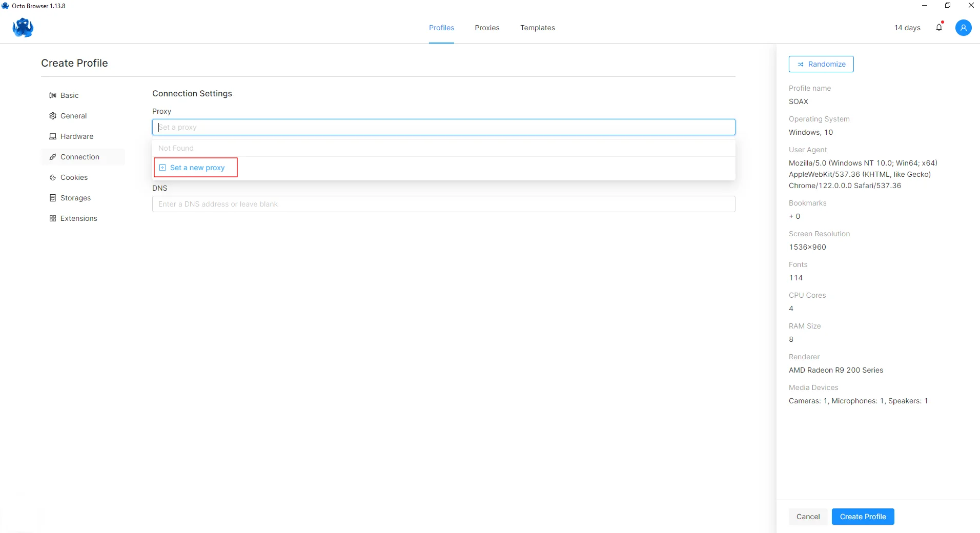Open the Profiles tab

pyautogui.click(x=441, y=28)
